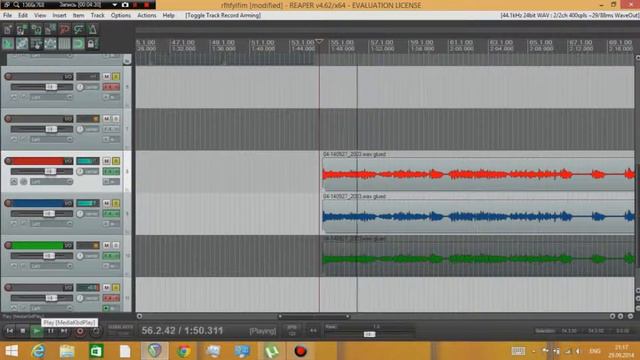Open the Actions menu

(147, 15)
